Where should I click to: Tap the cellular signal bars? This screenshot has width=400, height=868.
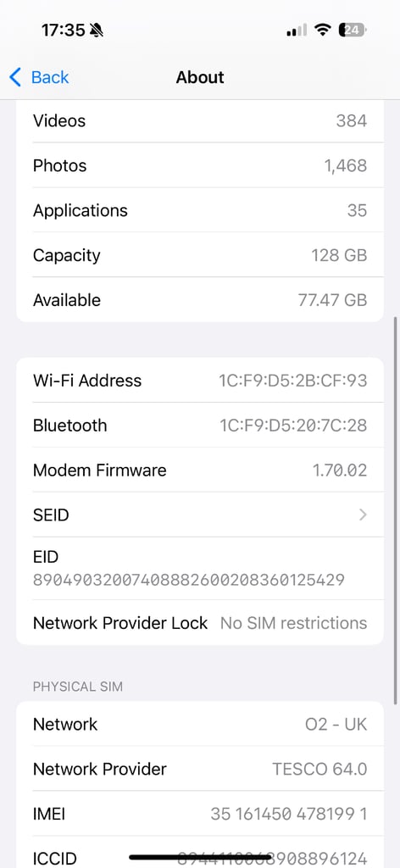tap(296, 31)
